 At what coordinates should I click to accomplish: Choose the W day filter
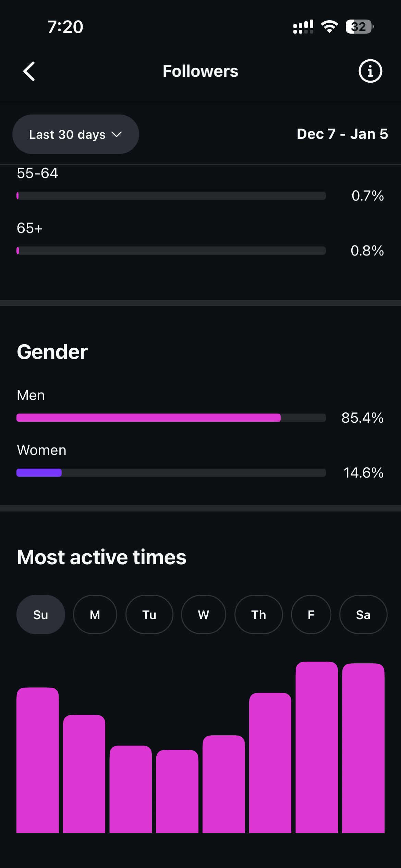(x=203, y=615)
